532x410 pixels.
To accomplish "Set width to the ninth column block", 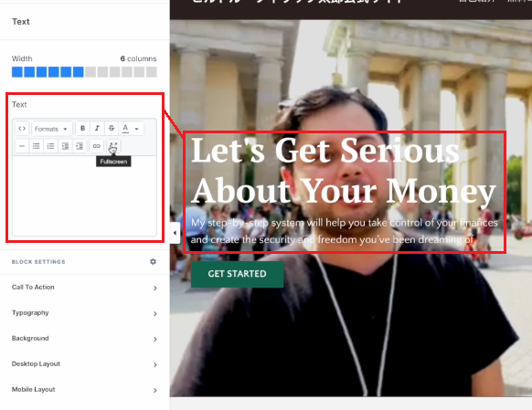I will (114, 72).
